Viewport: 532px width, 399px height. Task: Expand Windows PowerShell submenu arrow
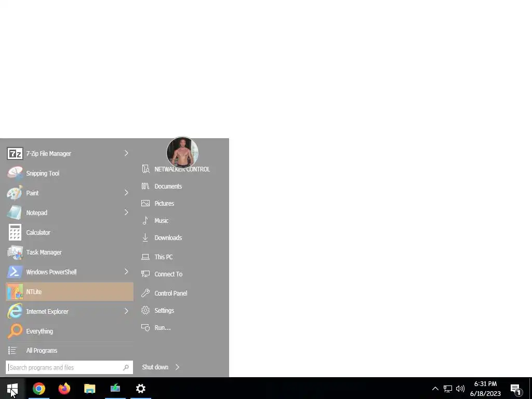(x=126, y=271)
